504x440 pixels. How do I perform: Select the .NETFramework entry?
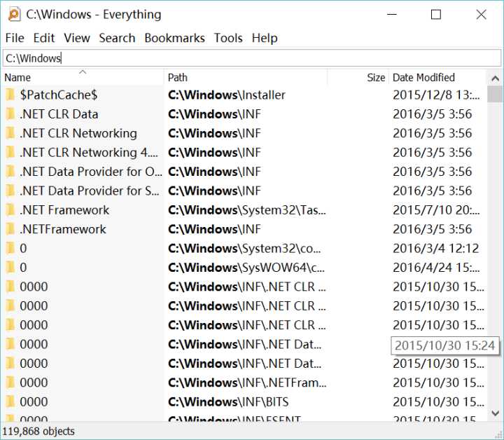click(63, 229)
